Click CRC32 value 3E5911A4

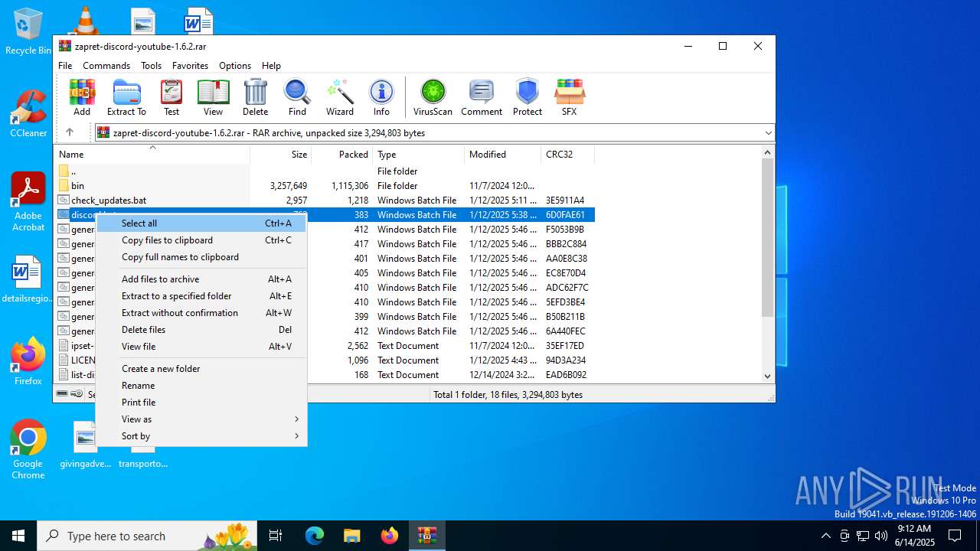565,200
